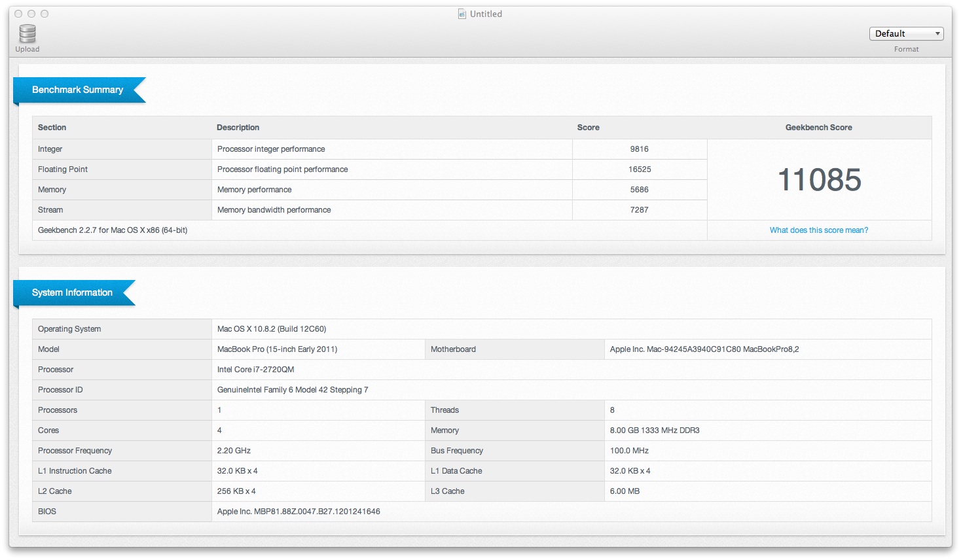Select the '2.20 GHz' processor frequency value
Viewport: 961px width, 560px height.
point(234,451)
